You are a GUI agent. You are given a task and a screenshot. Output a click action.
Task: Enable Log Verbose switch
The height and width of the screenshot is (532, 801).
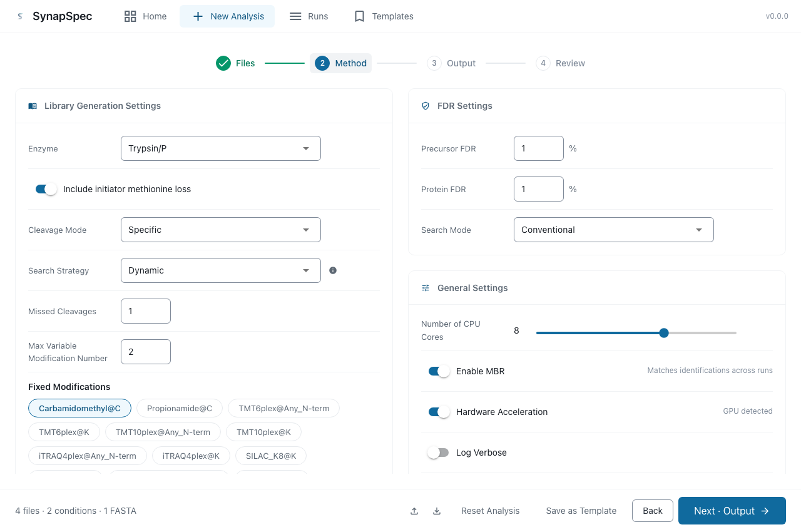point(439,453)
